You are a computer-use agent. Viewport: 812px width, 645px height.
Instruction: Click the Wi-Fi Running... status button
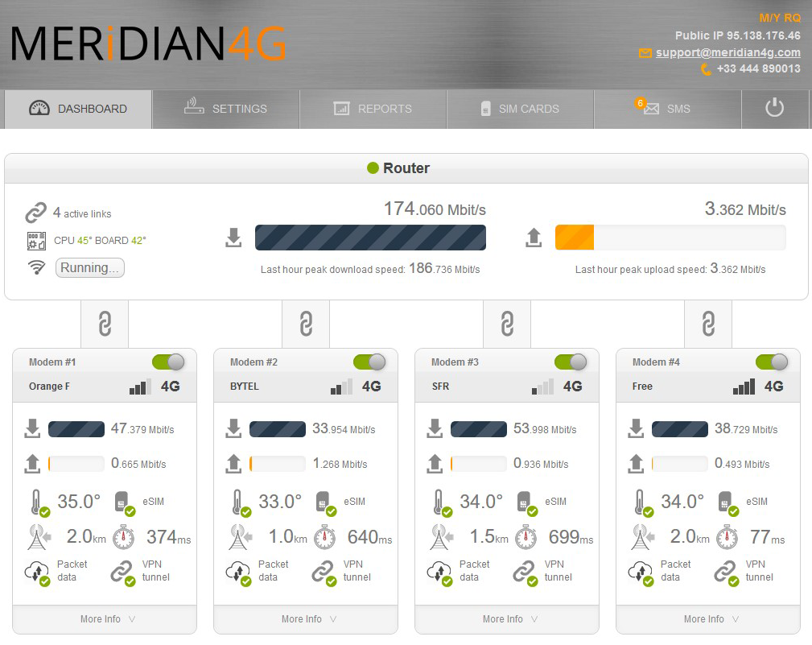pyautogui.click(x=90, y=268)
